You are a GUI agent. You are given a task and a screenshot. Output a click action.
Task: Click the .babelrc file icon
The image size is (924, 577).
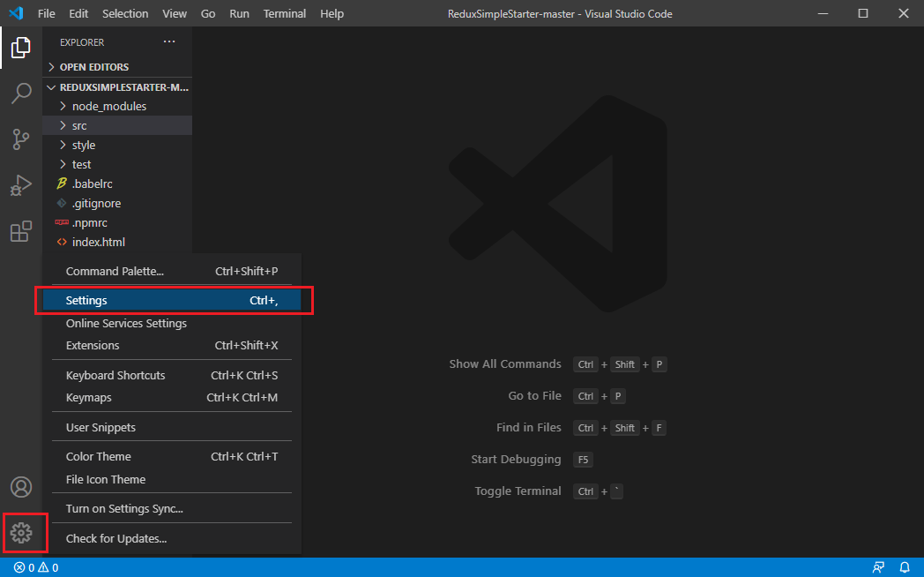pyautogui.click(x=62, y=184)
